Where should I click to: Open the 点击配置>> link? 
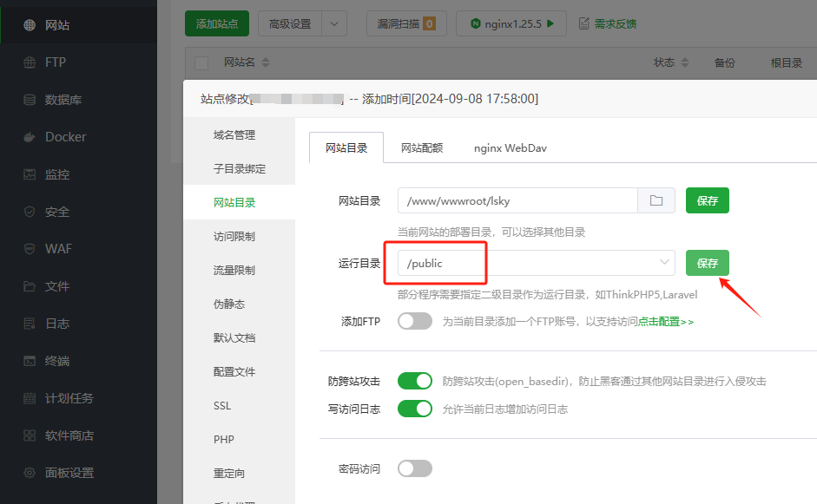(666, 322)
